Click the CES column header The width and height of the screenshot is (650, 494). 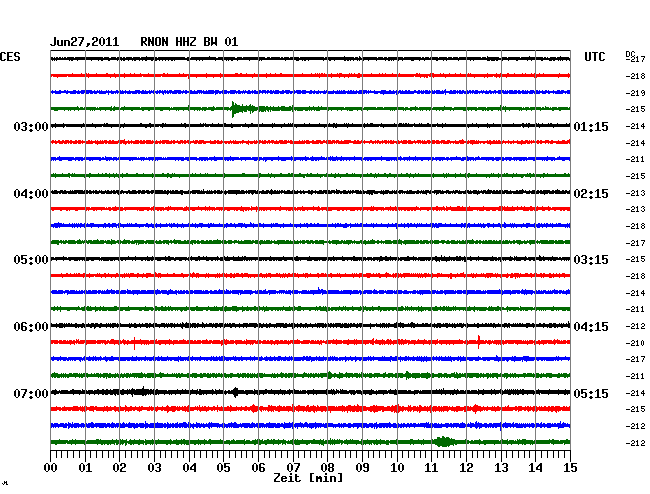10,57
